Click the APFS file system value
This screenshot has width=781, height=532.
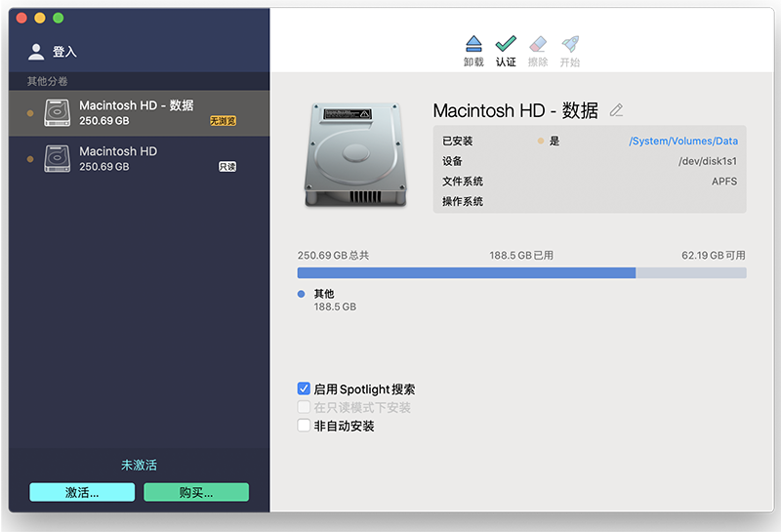tap(724, 182)
